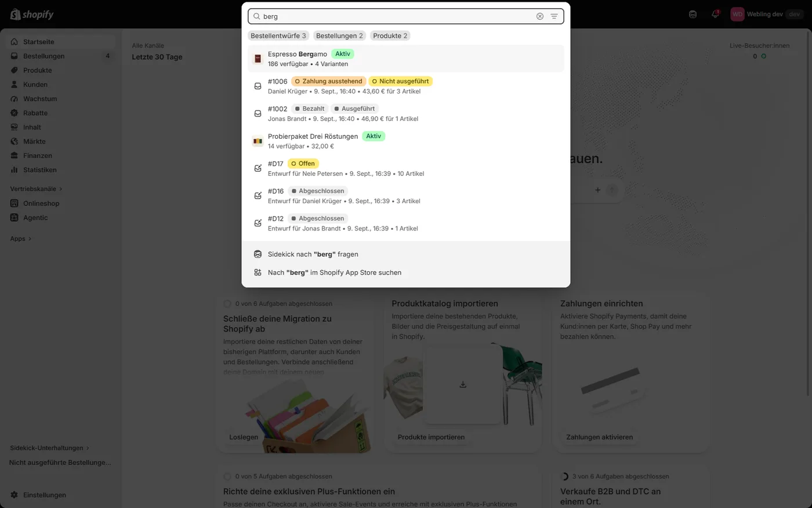812x508 pixels.
Task: Click the Live-Besucher:innen counter
Action: [759, 51]
